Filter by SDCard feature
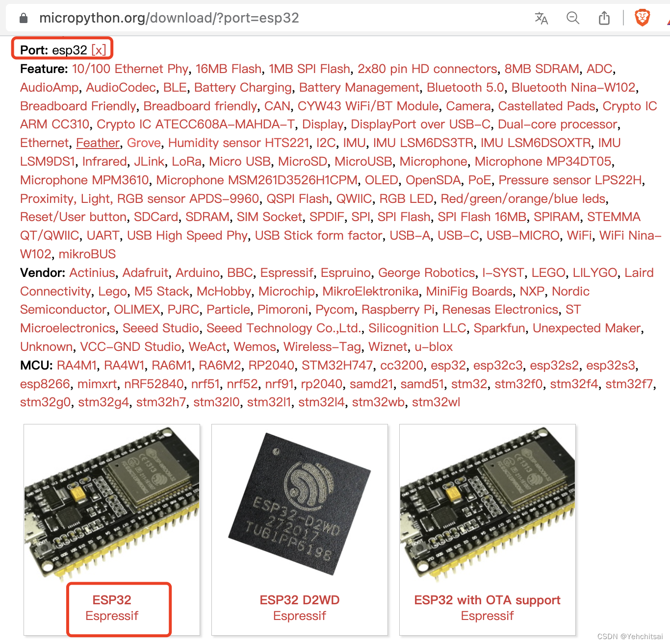670x644 pixels. pos(156,217)
